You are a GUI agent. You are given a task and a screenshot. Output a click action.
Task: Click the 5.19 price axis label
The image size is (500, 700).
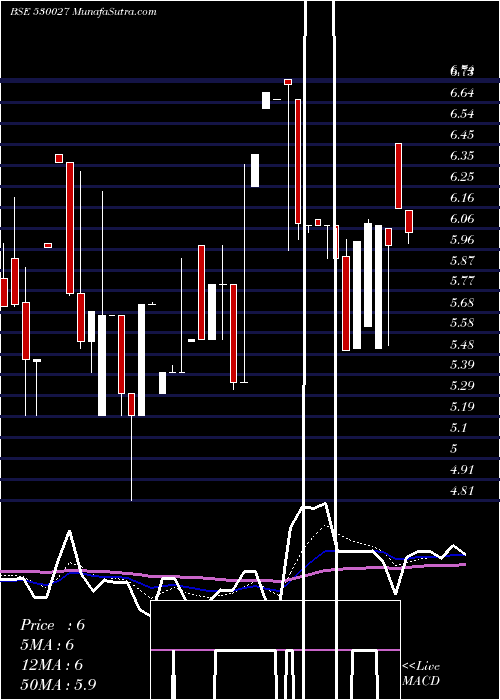[462, 407]
